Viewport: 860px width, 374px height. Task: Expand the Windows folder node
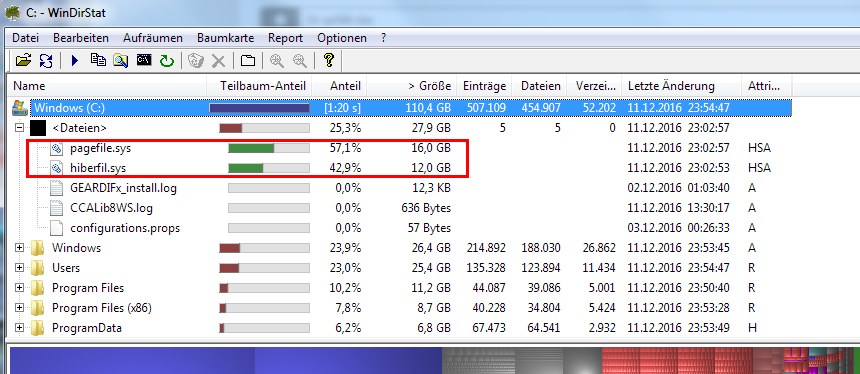pyautogui.click(x=20, y=248)
